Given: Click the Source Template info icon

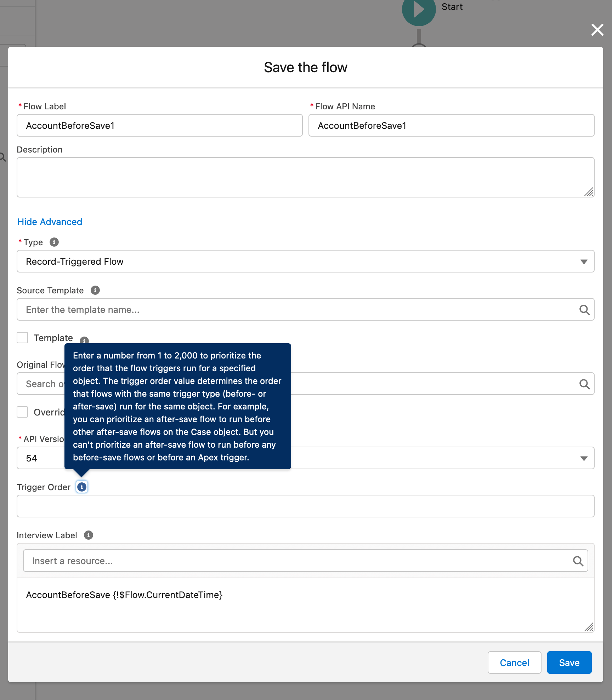Looking at the screenshot, I should pyautogui.click(x=95, y=290).
